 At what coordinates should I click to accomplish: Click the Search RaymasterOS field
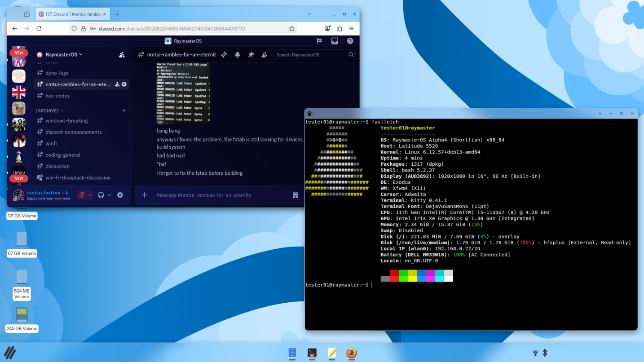pyautogui.click(x=314, y=55)
